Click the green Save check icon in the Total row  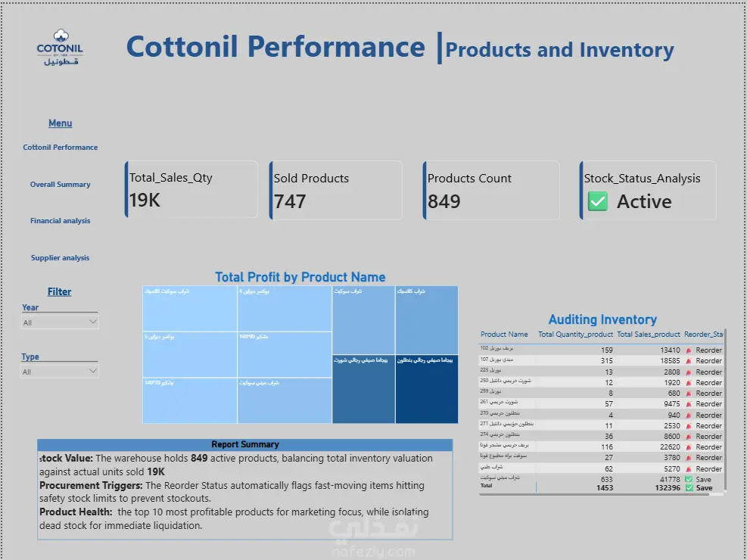(x=689, y=487)
